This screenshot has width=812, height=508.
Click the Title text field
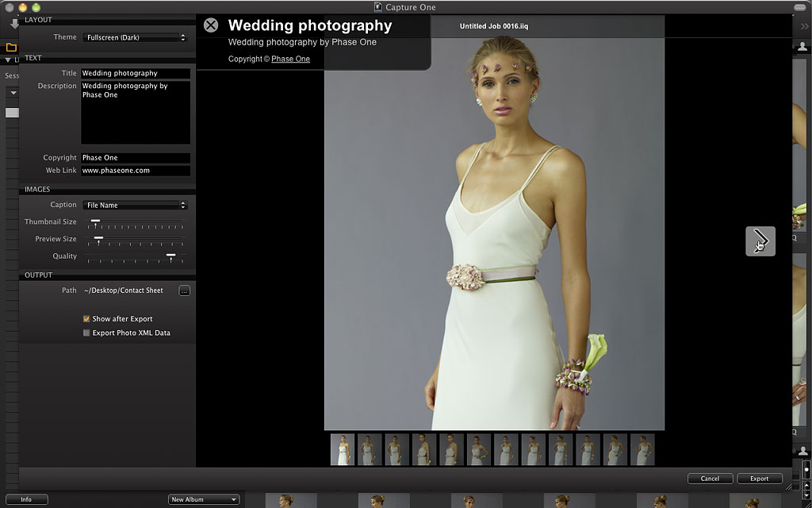pyautogui.click(x=136, y=74)
